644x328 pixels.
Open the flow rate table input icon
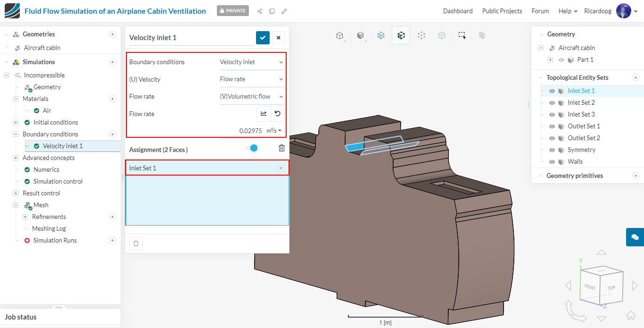[264, 114]
